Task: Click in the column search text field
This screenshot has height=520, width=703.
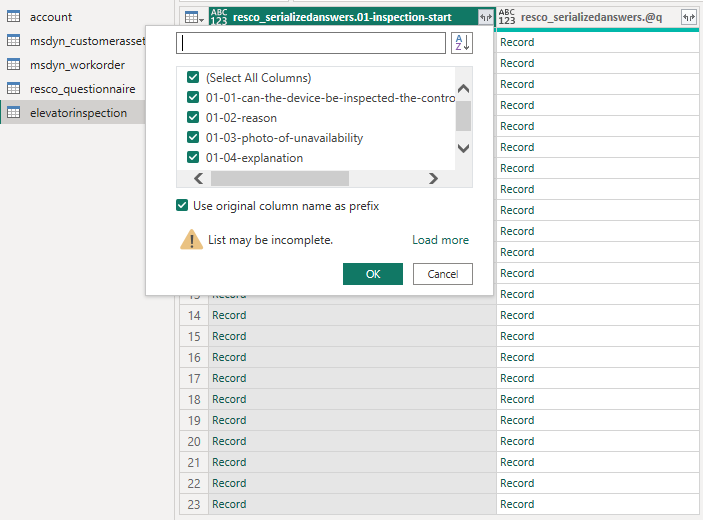Action: [x=310, y=43]
